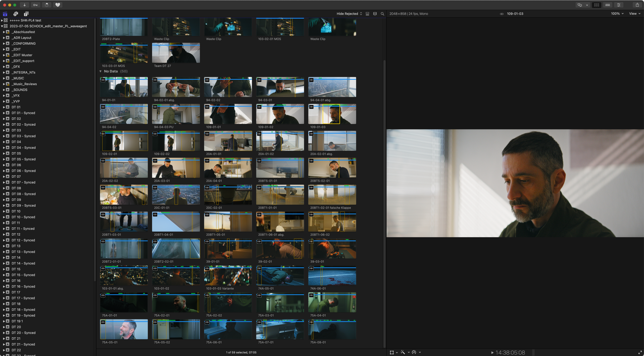Click the Share export icon
This screenshot has width=644, height=356.
(x=637, y=5)
